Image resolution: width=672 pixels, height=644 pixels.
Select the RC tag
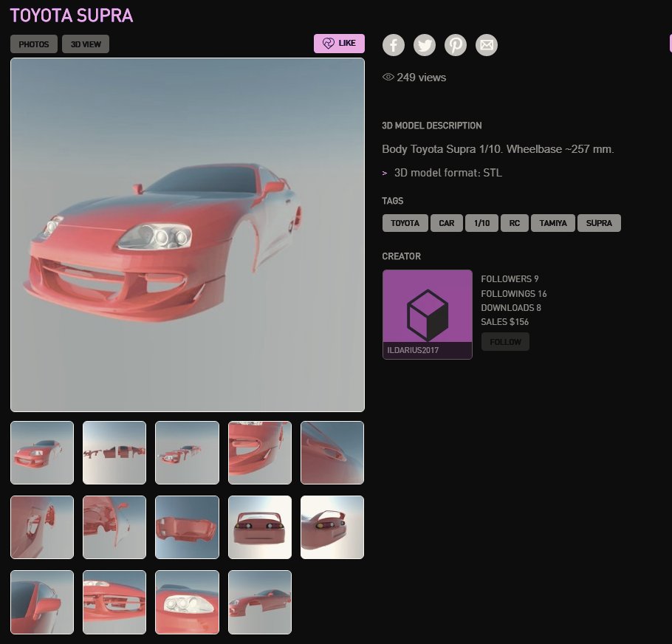pos(514,223)
